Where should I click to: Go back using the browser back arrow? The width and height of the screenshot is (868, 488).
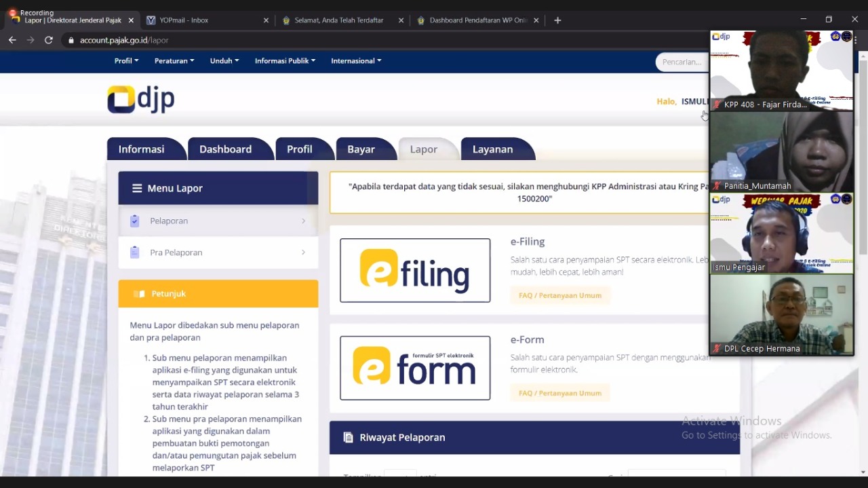tap(12, 40)
